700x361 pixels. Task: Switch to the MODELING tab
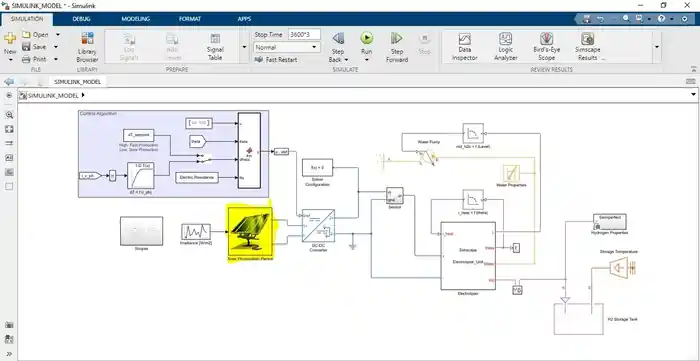click(135, 19)
